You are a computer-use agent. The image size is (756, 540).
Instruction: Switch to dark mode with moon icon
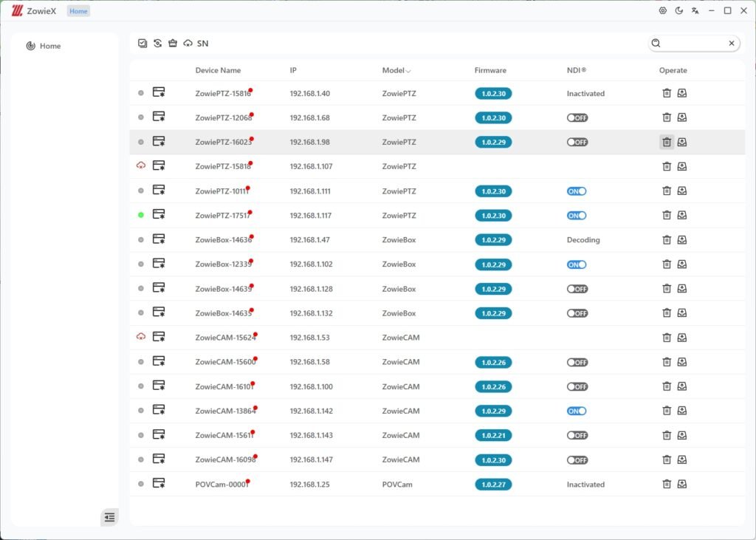tap(678, 10)
